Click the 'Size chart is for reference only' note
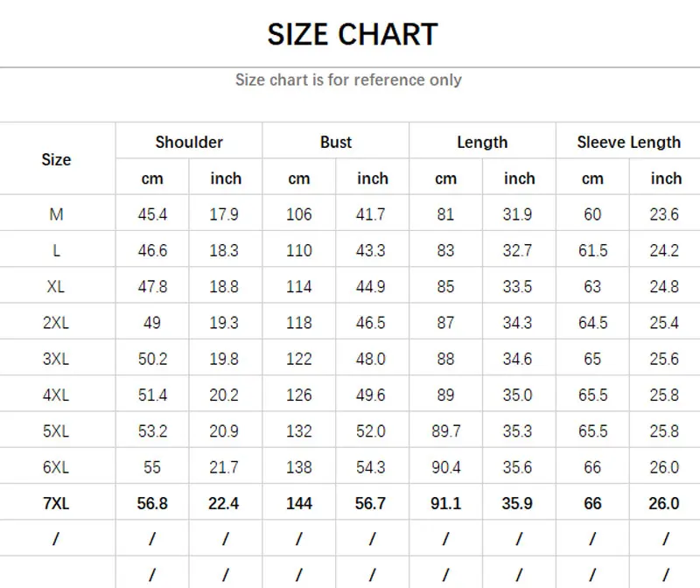 (348, 80)
